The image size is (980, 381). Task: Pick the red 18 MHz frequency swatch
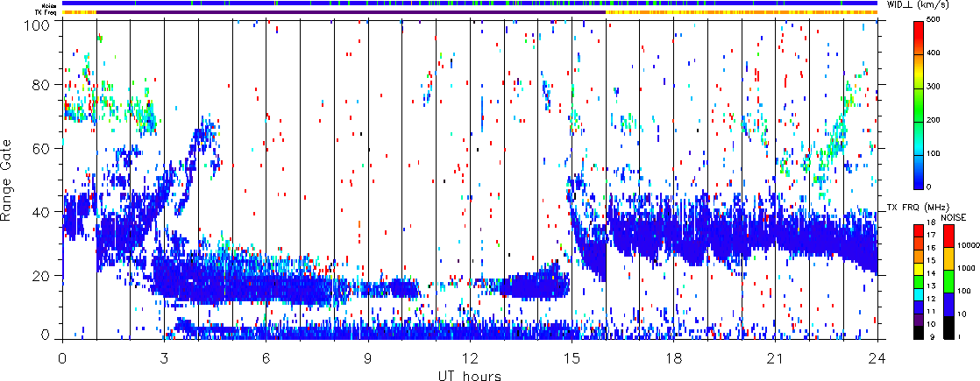point(917,226)
